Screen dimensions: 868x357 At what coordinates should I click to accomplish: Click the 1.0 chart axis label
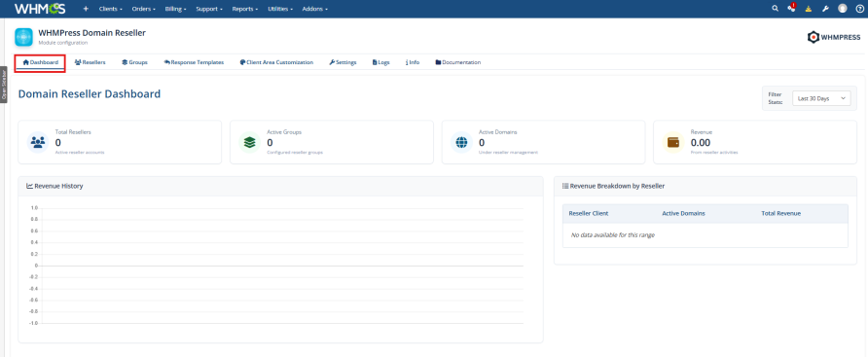pyautogui.click(x=34, y=208)
